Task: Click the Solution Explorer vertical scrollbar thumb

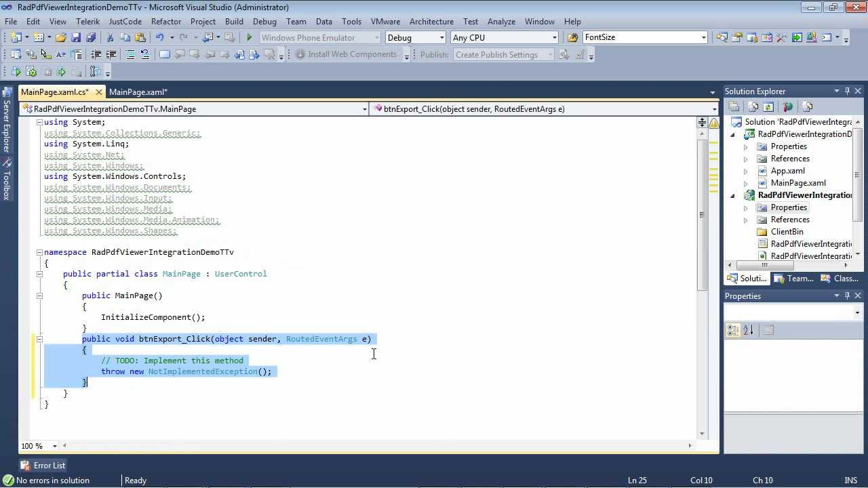Action: click(x=857, y=176)
